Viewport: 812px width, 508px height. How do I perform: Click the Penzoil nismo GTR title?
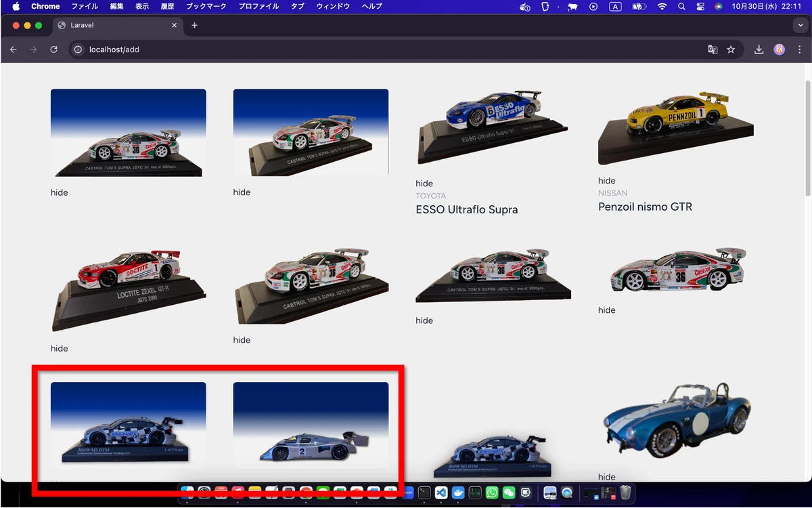click(x=646, y=207)
